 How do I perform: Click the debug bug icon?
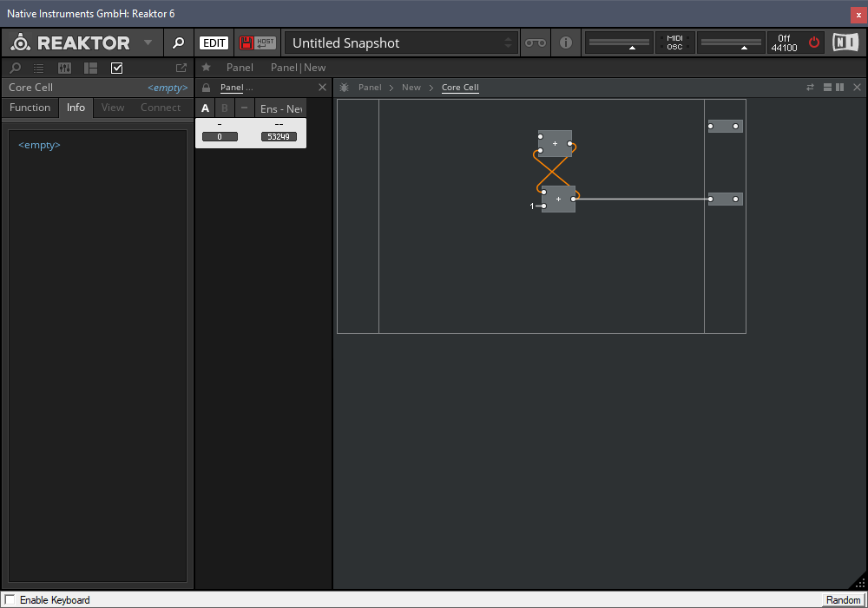[x=344, y=88]
